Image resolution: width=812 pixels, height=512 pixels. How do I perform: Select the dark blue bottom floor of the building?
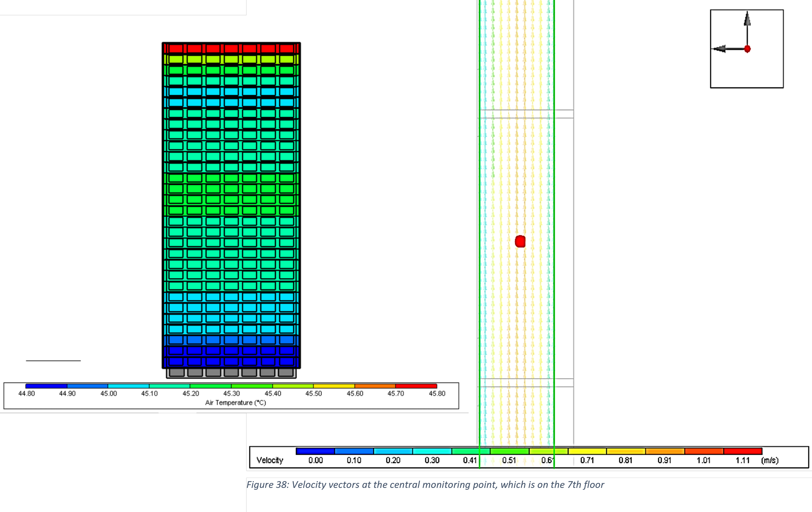(231, 361)
